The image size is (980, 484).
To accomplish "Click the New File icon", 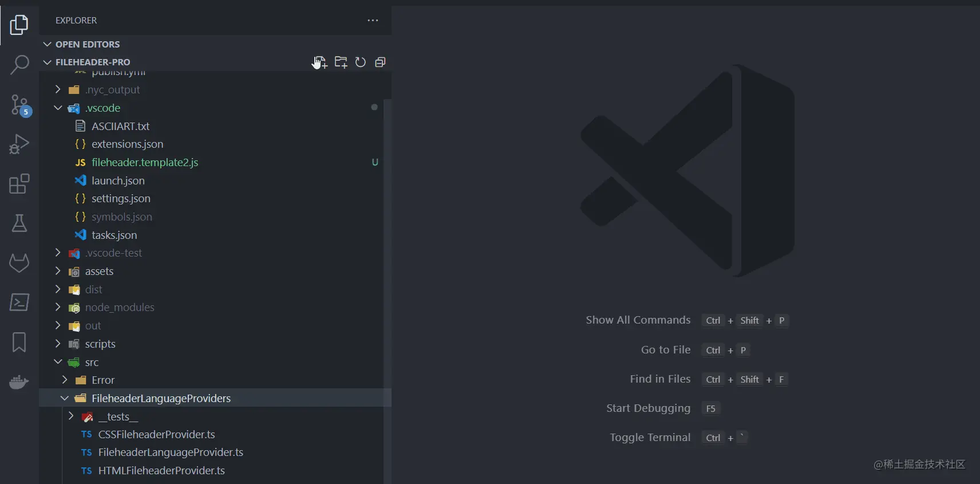I will pyautogui.click(x=320, y=62).
